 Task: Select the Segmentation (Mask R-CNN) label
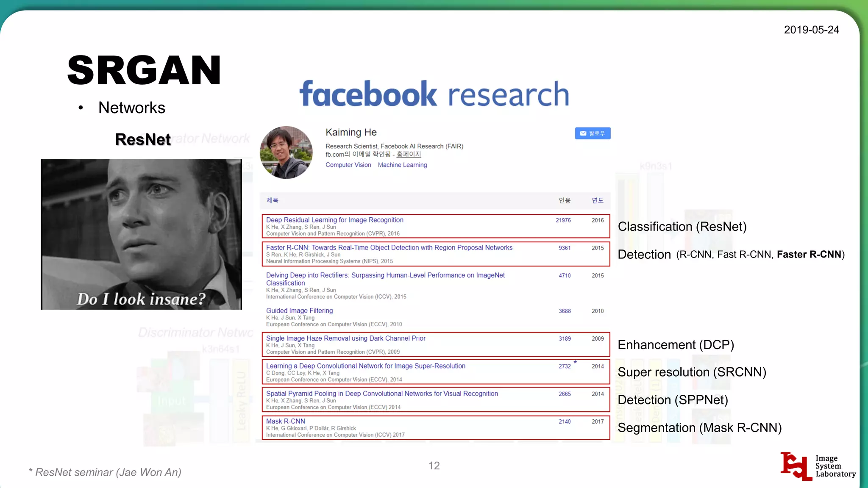coord(699,428)
